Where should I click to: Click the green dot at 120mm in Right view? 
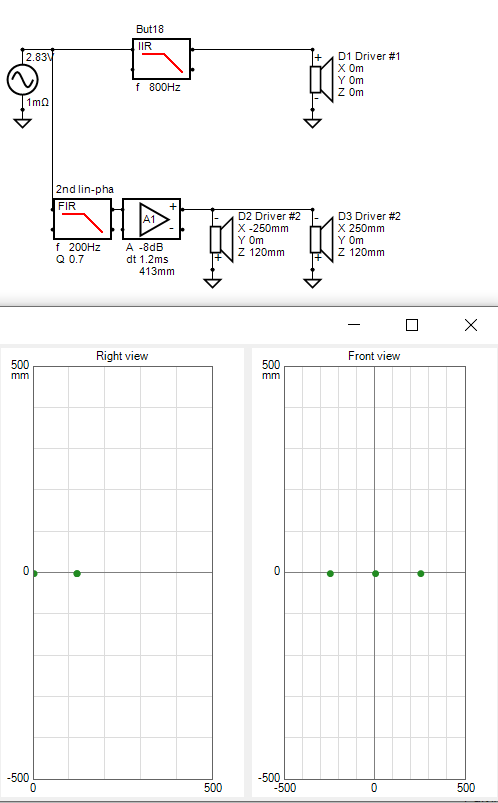tap(77, 574)
